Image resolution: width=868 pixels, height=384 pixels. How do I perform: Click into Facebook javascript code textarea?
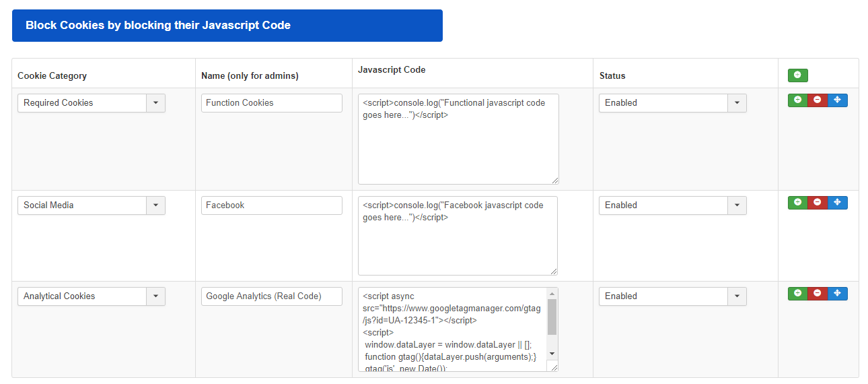[x=458, y=236]
